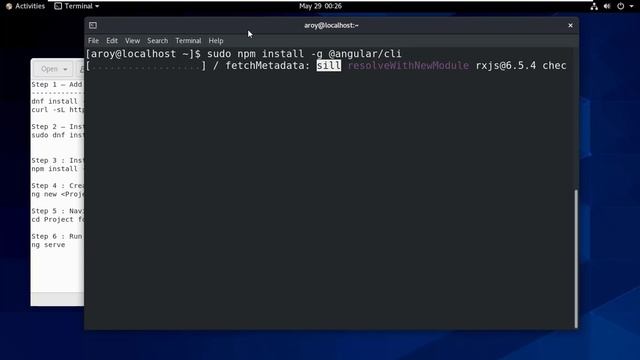
Task: Click the '@angular/cli' command text
Action: pos(365,54)
